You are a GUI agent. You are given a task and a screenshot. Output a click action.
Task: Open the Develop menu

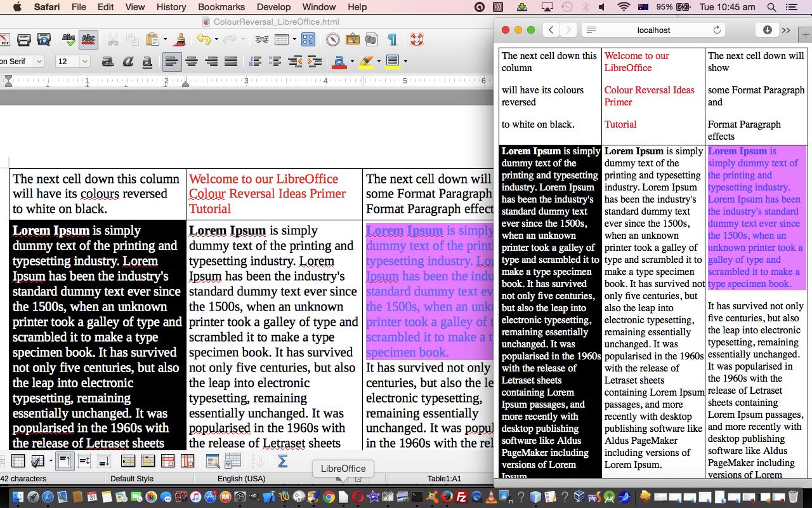(x=273, y=7)
